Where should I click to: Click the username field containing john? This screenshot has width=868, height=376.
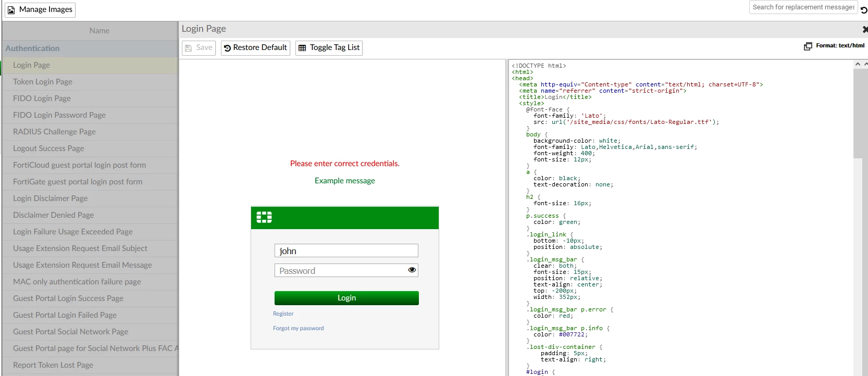(346, 250)
